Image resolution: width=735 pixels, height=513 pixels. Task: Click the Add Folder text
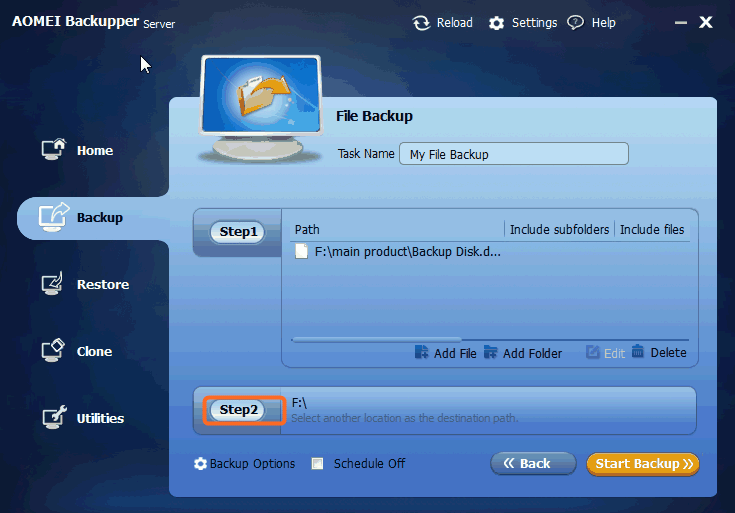(x=532, y=354)
